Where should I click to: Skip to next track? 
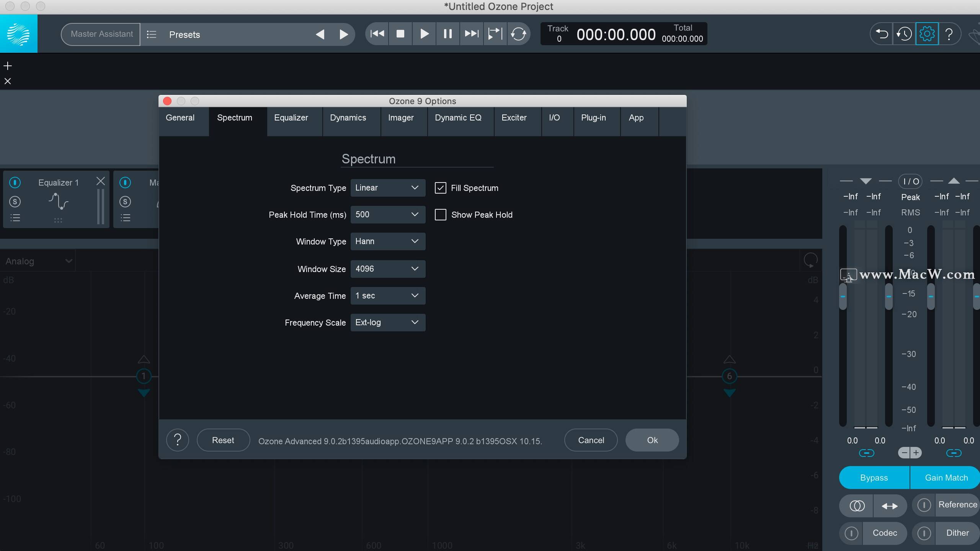click(x=471, y=34)
